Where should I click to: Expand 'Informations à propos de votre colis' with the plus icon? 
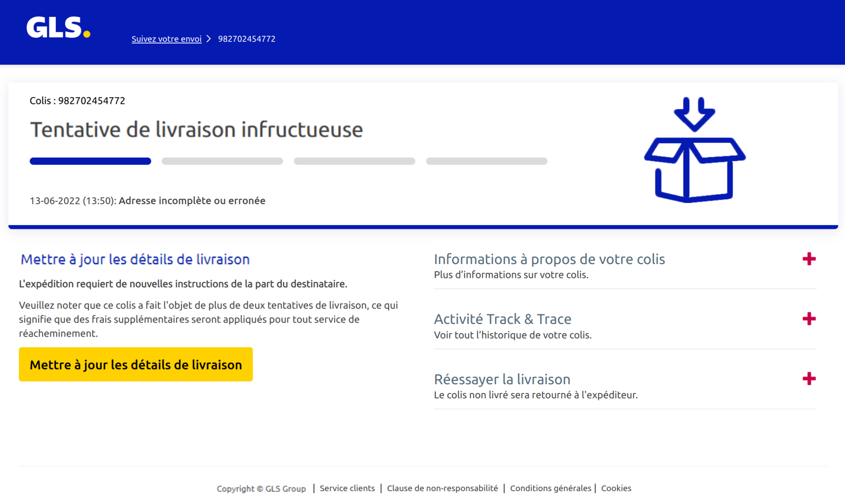[809, 259]
